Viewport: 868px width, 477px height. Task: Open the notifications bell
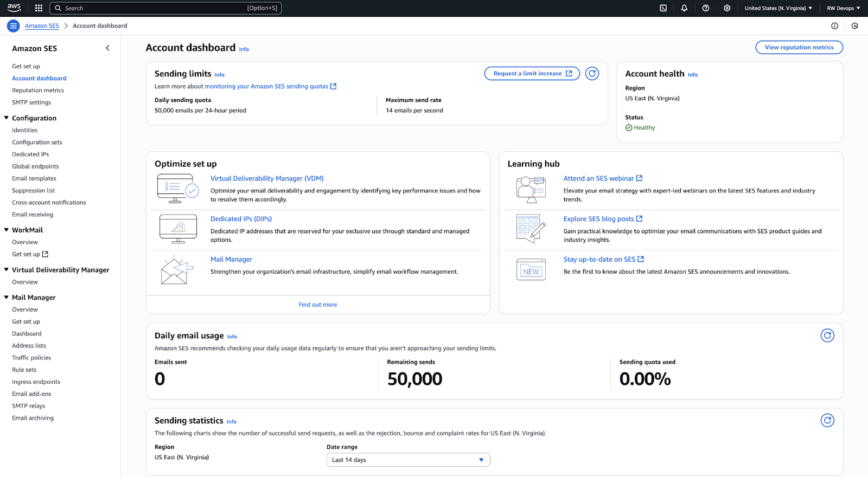pyautogui.click(x=684, y=8)
